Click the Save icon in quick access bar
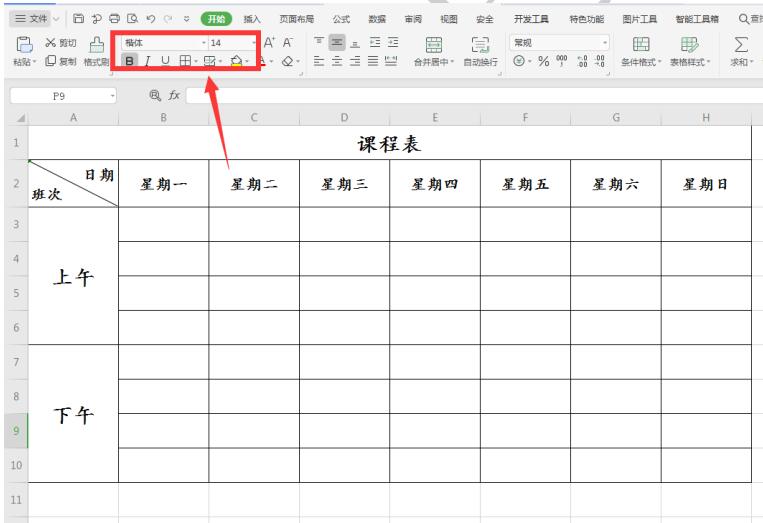The width and height of the screenshot is (763, 523). coord(78,18)
